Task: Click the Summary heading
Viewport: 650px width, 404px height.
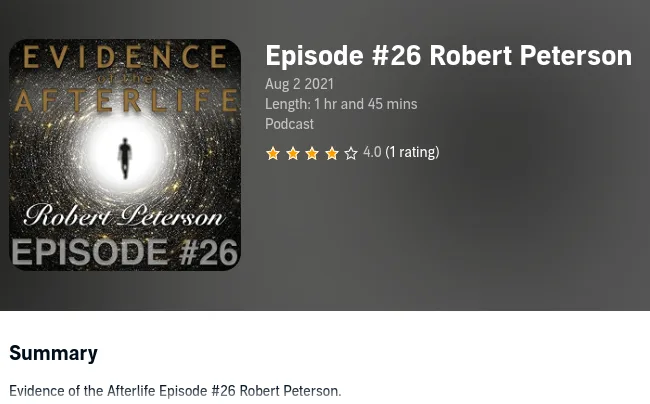Action: click(x=53, y=353)
